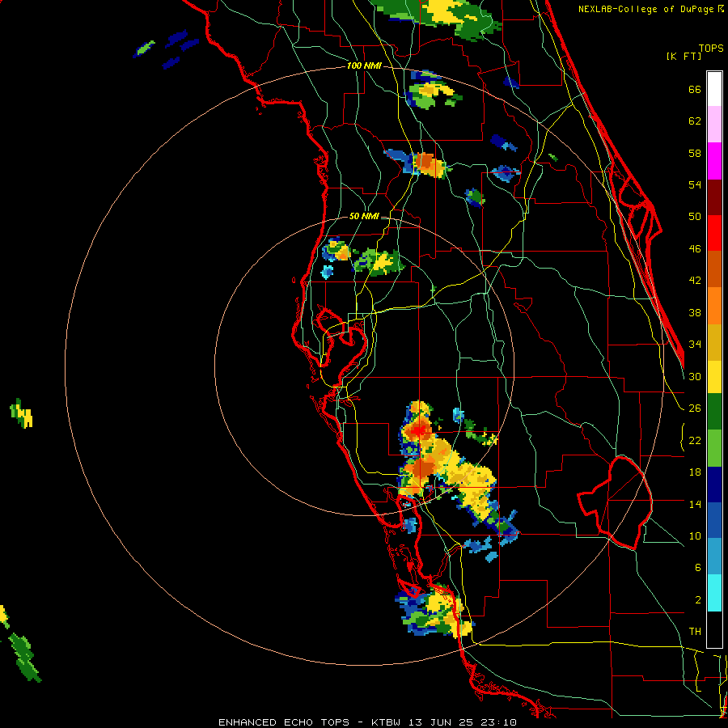The image size is (728, 728).
Task: Click the legend value 18
Action: (x=695, y=472)
